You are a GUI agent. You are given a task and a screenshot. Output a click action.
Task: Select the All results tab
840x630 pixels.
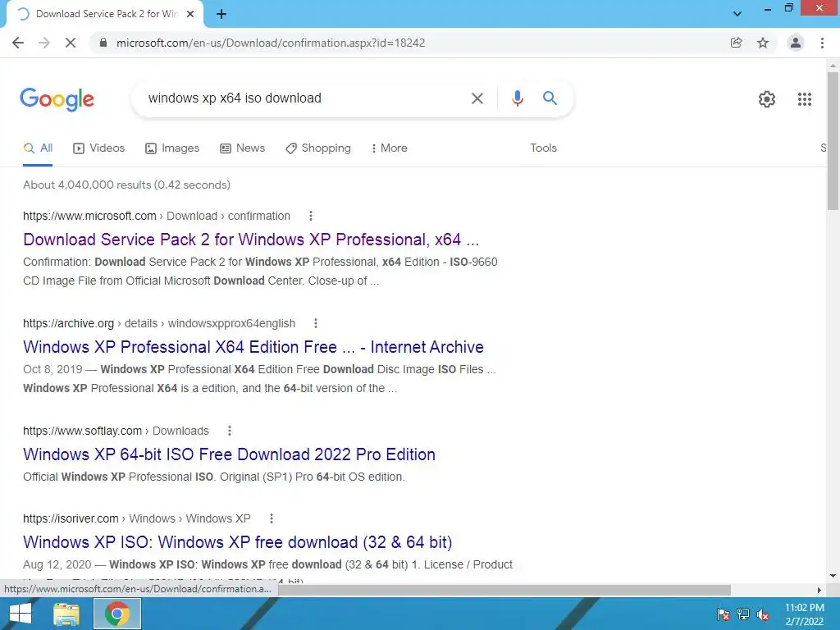tap(38, 148)
